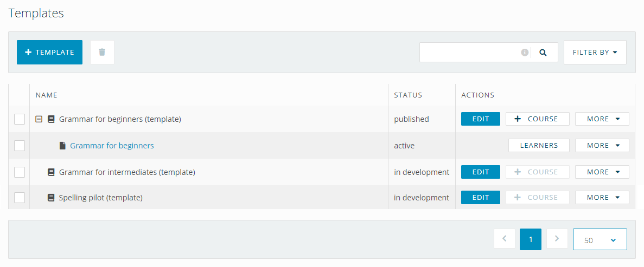Select checkbox for Grammar for beginners (template)
The height and width of the screenshot is (267, 644).
point(20,119)
